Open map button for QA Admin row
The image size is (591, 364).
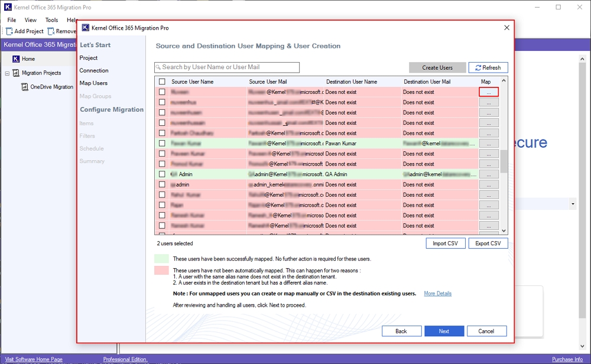pos(489,174)
